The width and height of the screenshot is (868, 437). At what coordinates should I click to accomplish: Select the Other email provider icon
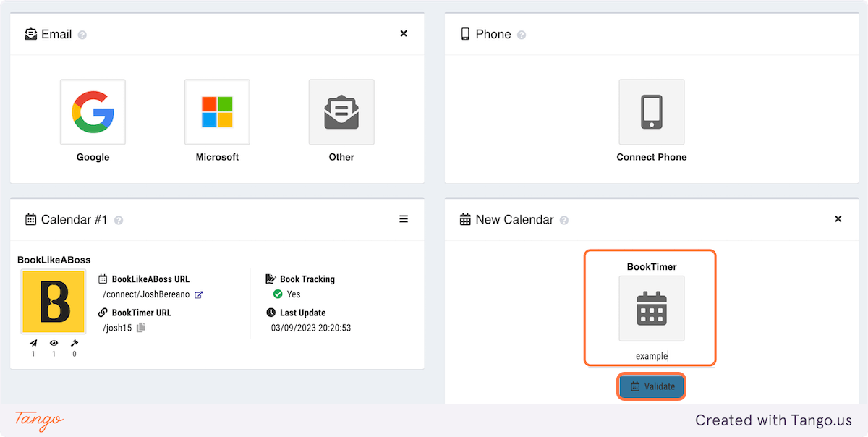pos(341,112)
